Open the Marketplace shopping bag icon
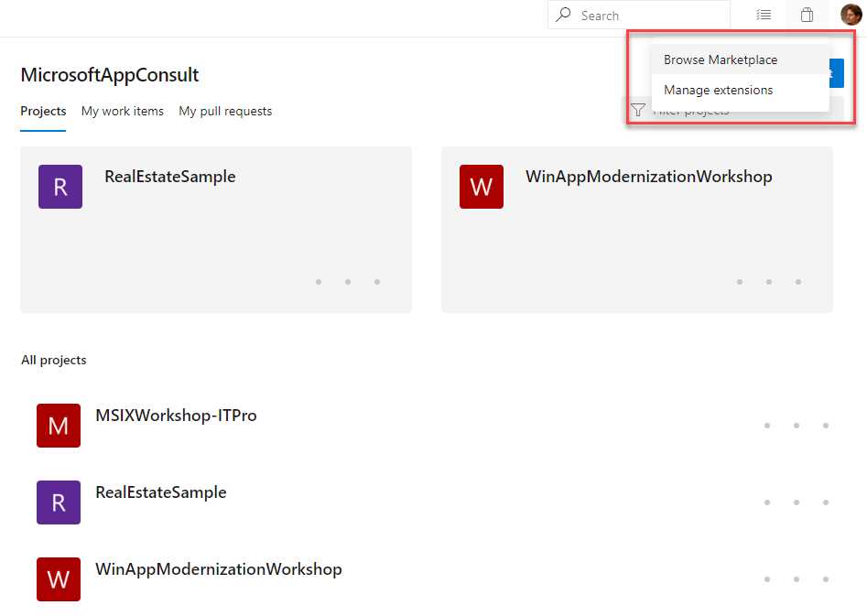Viewport: 867px width, 616px height. pyautogui.click(x=807, y=15)
